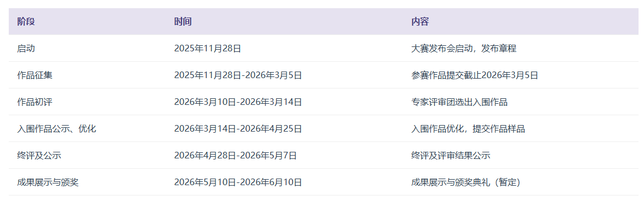This screenshot has width=644, height=219.
Task: Click 入围作品优化，提交作品样品 text
Action: 468,129
